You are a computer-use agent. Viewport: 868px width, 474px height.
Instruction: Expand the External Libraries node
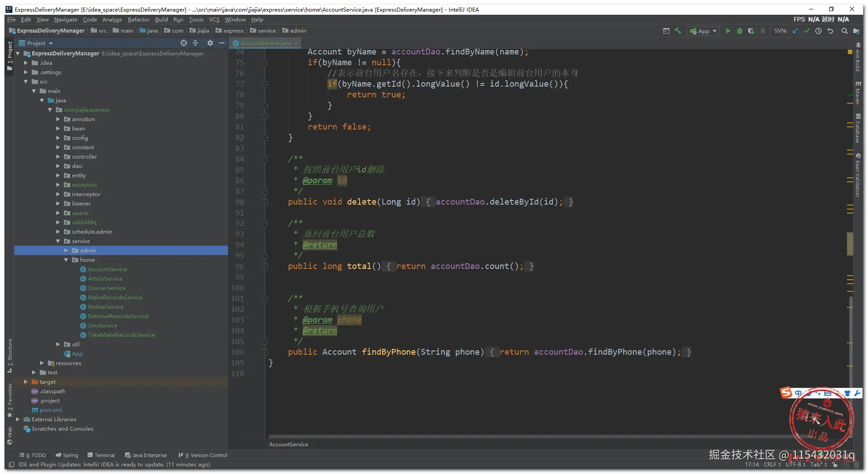17,419
